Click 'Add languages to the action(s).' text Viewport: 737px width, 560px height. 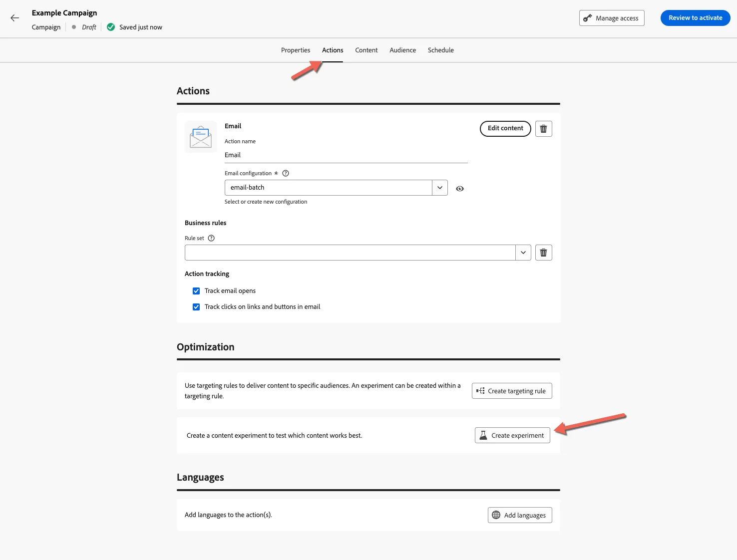(228, 515)
